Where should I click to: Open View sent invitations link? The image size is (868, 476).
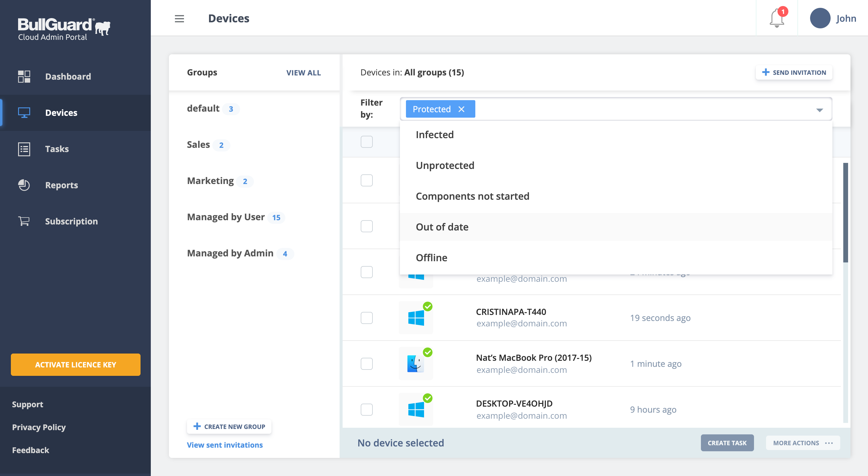(225, 445)
